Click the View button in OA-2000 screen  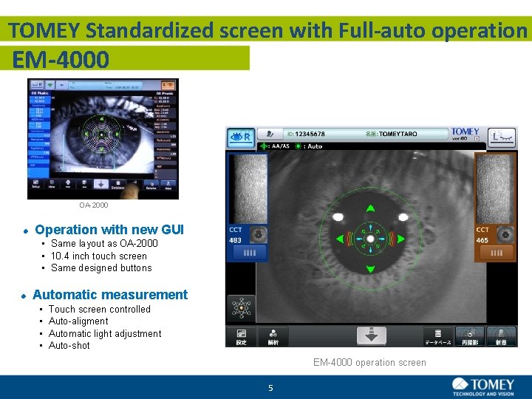coord(52,184)
